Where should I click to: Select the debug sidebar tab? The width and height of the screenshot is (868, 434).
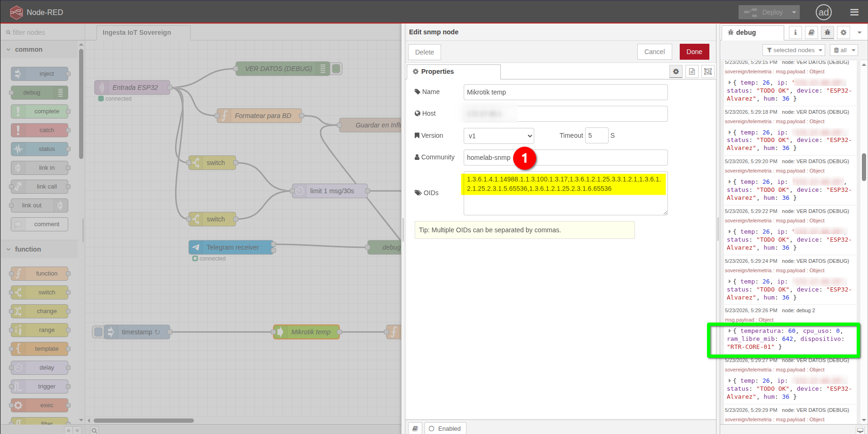[x=753, y=32]
